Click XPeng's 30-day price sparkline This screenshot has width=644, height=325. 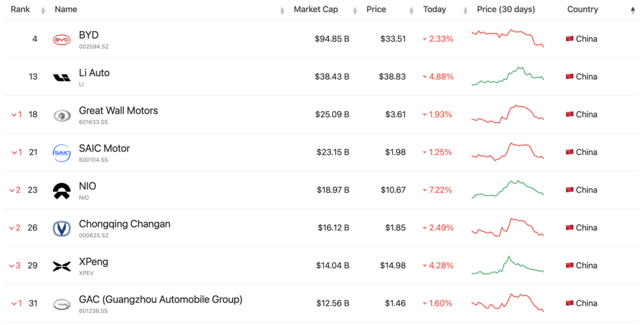tap(507, 265)
